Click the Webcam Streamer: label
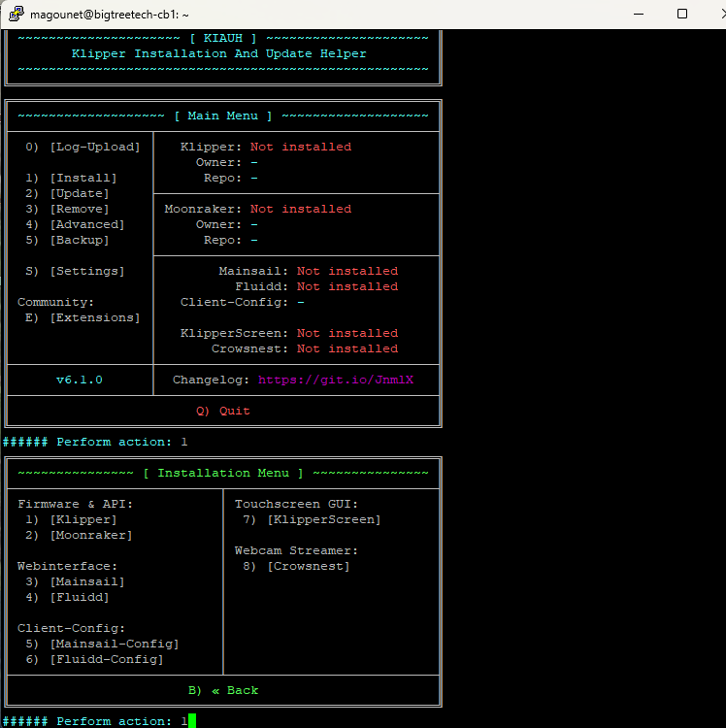Screen dimensions: 726x728 coord(296,550)
